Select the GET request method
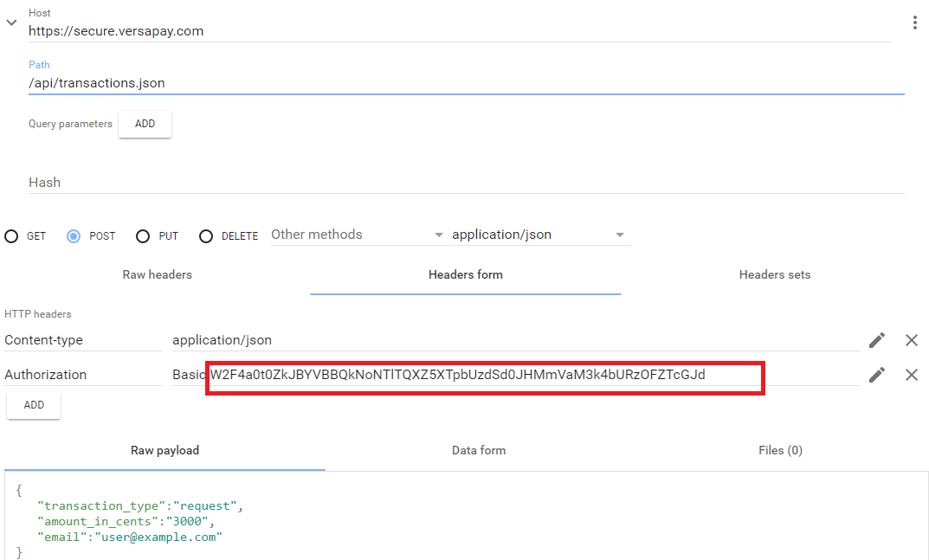 (12, 235)
